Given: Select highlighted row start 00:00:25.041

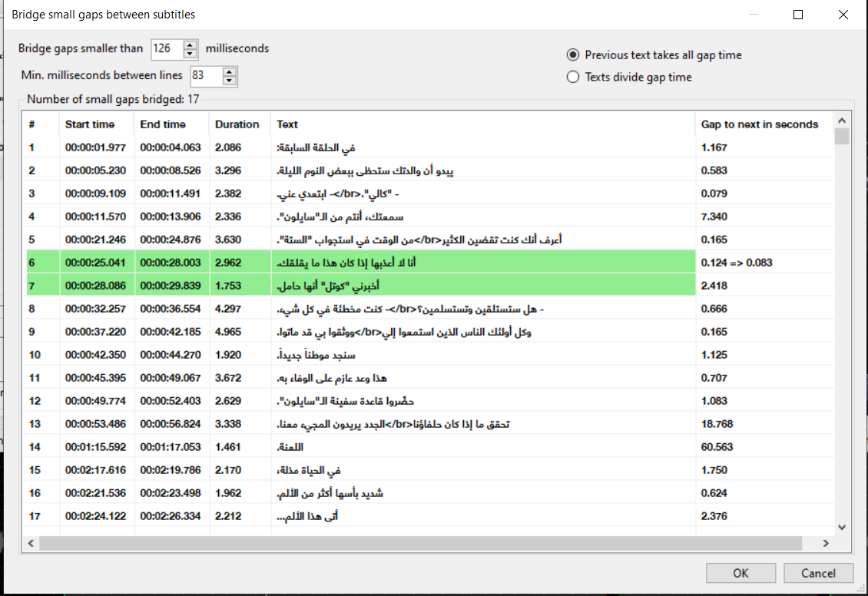Looking at the screenshot, I should click(x=95, y=263).
